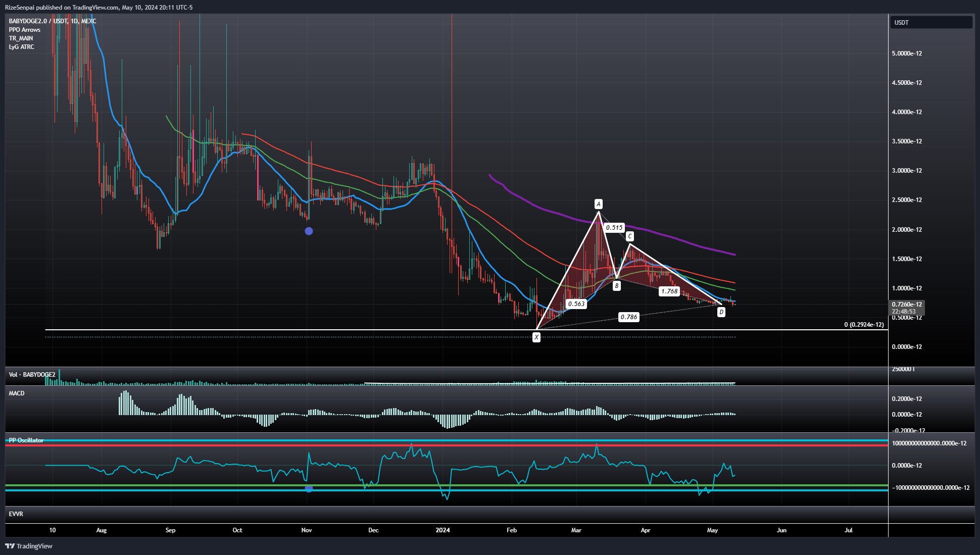
Task: Click the USDT currency box
Action: 931,22
